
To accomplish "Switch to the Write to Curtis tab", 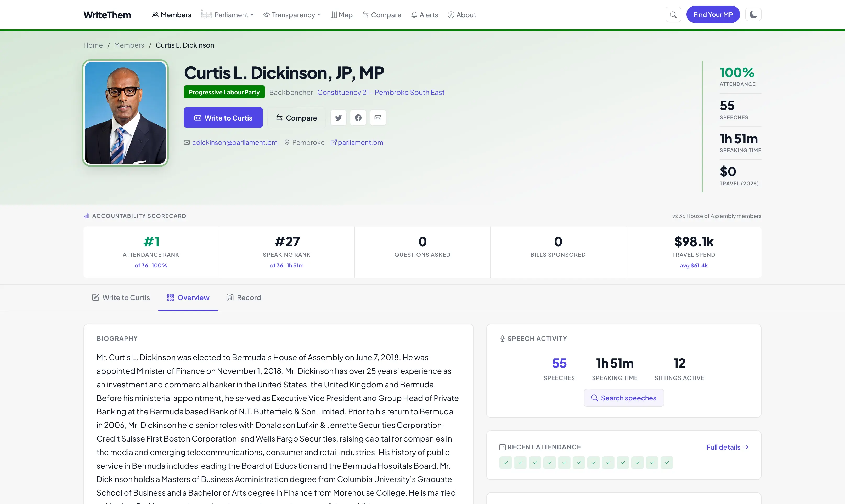I will (x=121, y=297).
